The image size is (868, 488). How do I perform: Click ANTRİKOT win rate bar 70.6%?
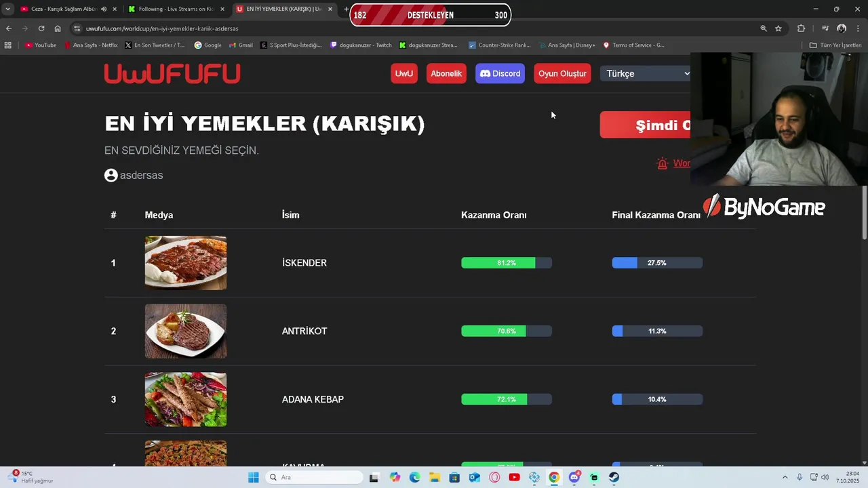[x=507, y=331]
